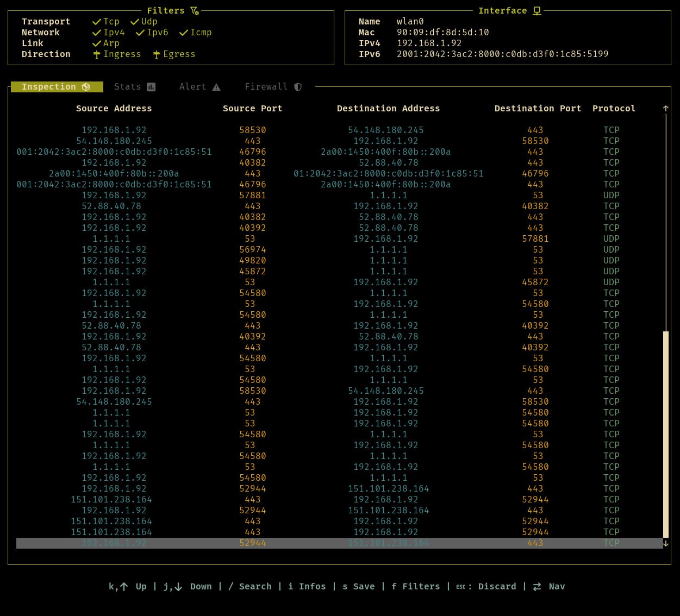
Task: Click the Protocol column header
Action: click(x=614, y=109)
